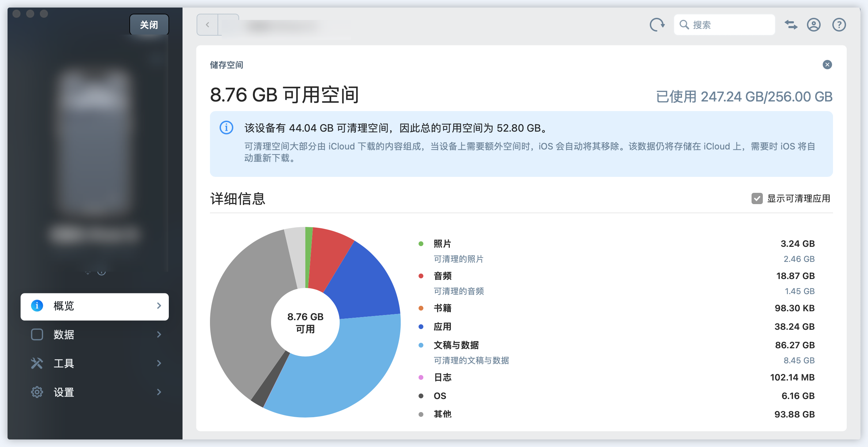Expand the 工具 chevron arrow
The image size is (868, 447).
click(x=159, y=363)
